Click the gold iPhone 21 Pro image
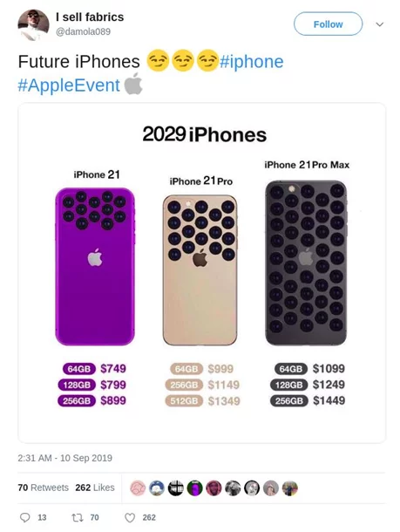The image size is (400, 532). point(200,270)
